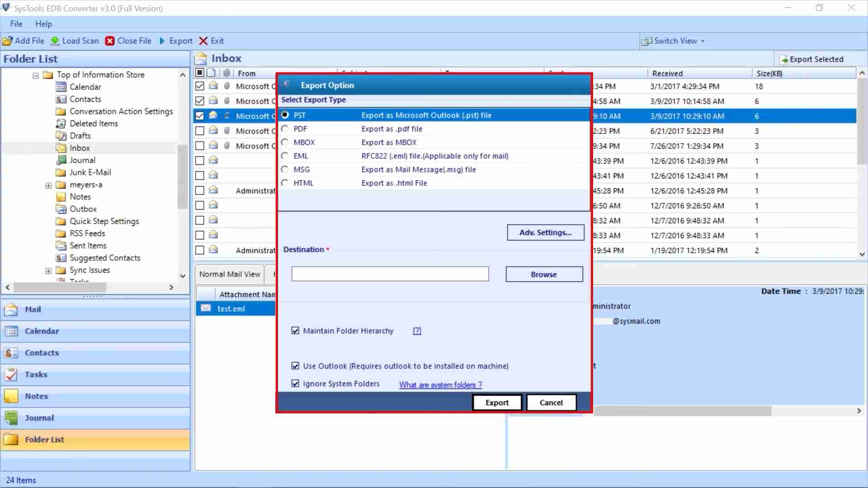Image resolution: width=868 pixels, height=488 pixels.
Task: Click the Close File toolbar icon
Action: pyautogui.click(x=110, y=41)
